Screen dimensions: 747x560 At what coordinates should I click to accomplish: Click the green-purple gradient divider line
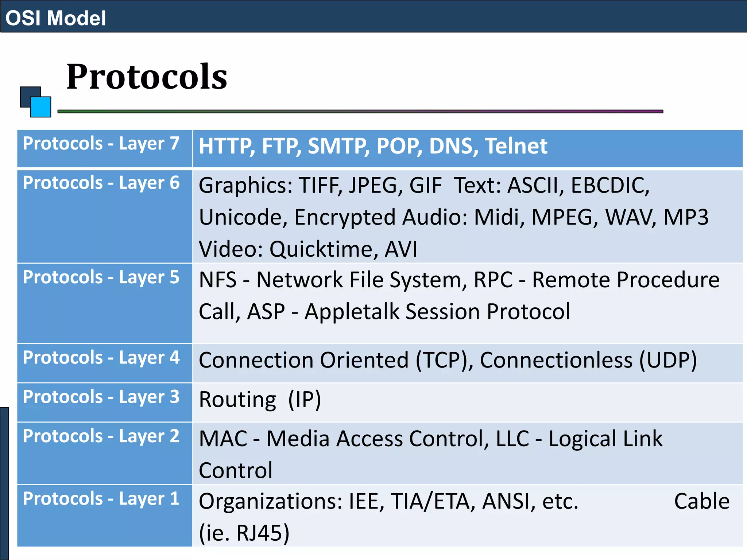pos(360,111)
